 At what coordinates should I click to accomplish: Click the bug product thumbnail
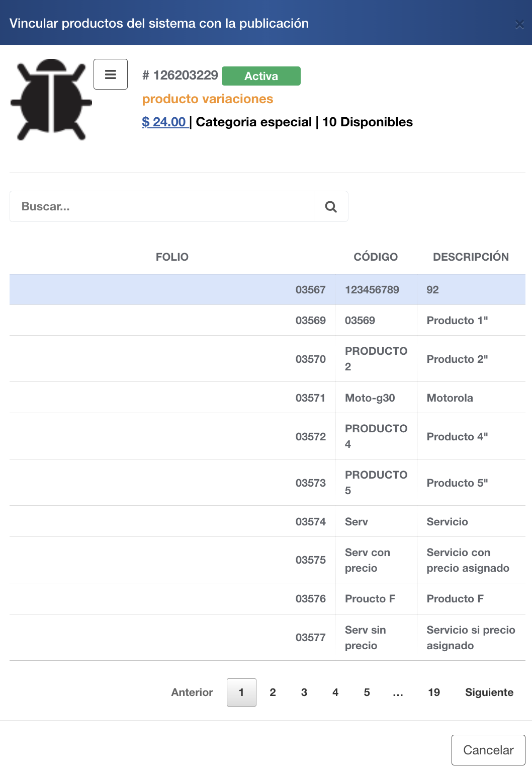(51, 100)
